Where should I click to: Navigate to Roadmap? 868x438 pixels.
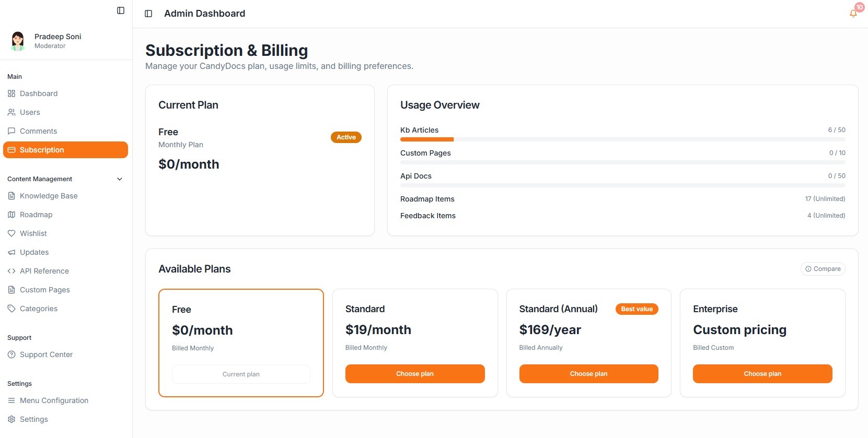click(x=36, y=215)
